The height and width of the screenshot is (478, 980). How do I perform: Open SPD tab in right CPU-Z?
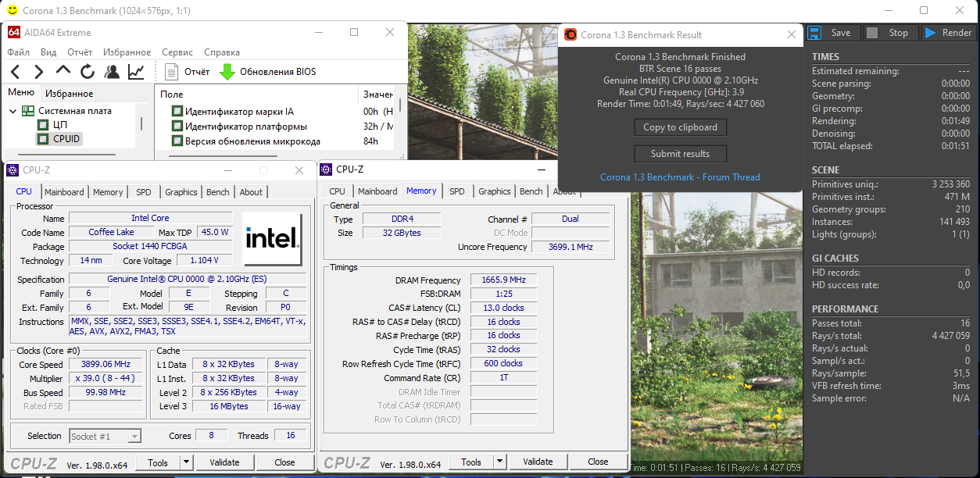tap(457, 191)
